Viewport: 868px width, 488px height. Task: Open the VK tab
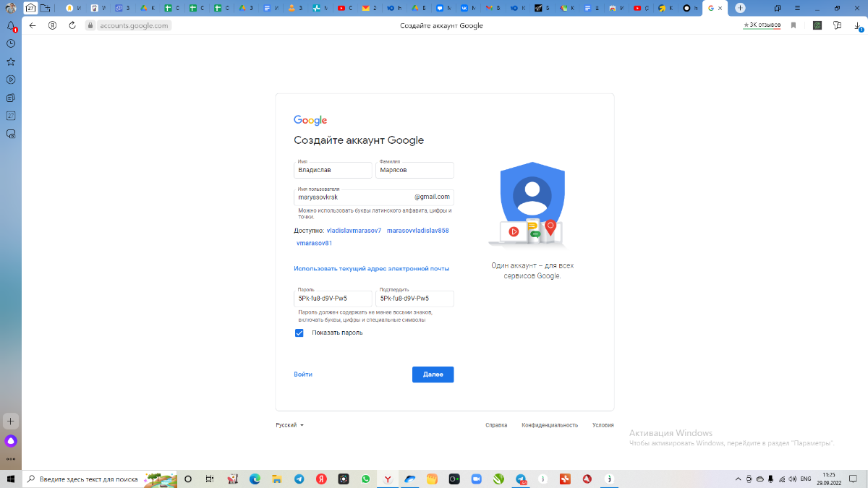(469, 8)
